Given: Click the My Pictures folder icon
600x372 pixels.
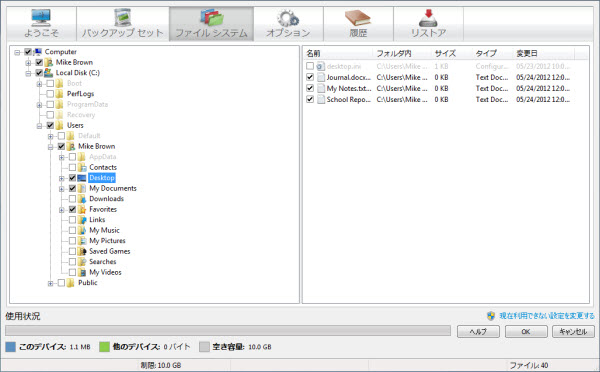Looking at the screenshot, I should pyautogui.click(x=82, y=241).
